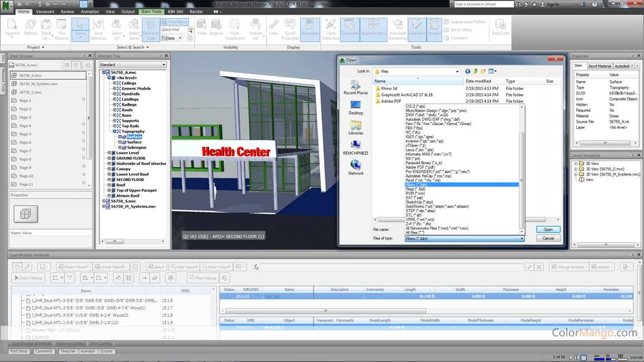Open Autodesk Rendering

pyautogui.click(x=397, y=29)
